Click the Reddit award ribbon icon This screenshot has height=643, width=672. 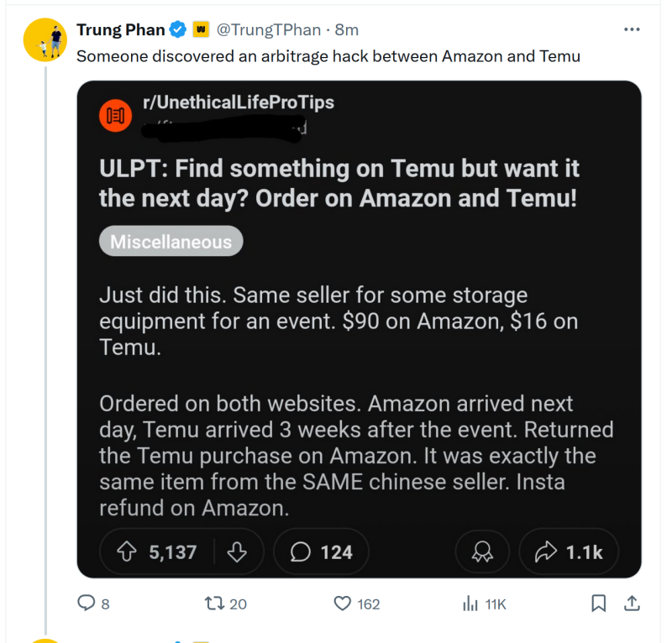pyautogui.click(x=482, y=552)
